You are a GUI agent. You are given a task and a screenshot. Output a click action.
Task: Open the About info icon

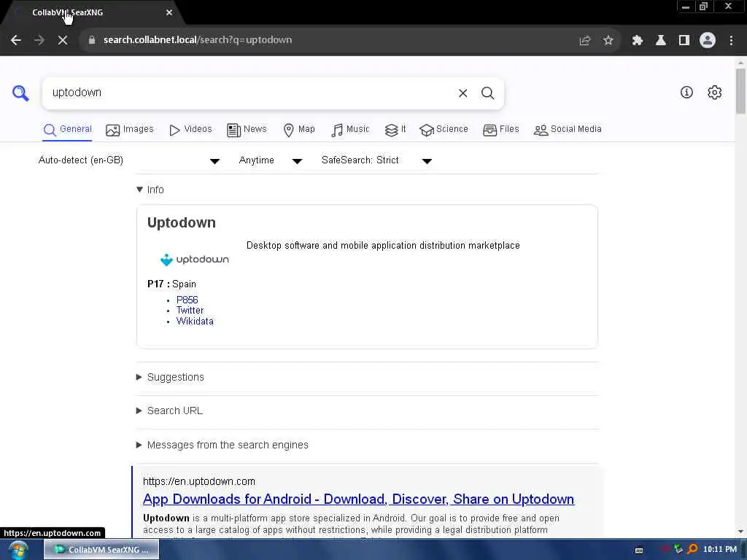(x=686, y=93)
